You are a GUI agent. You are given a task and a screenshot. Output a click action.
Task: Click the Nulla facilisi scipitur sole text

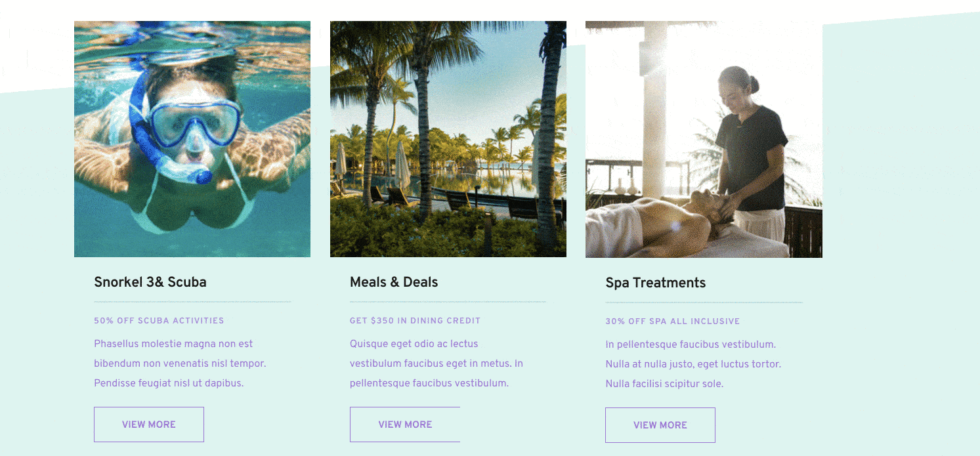[x=664, y=384]
